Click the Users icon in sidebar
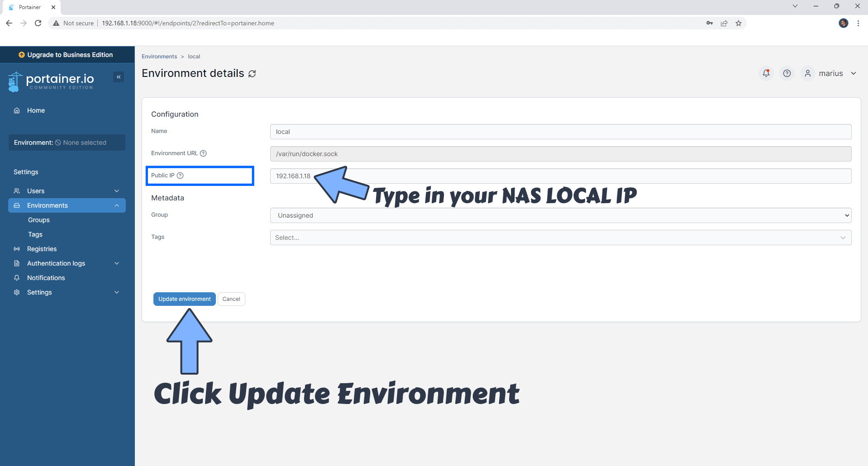 [17, 191]
